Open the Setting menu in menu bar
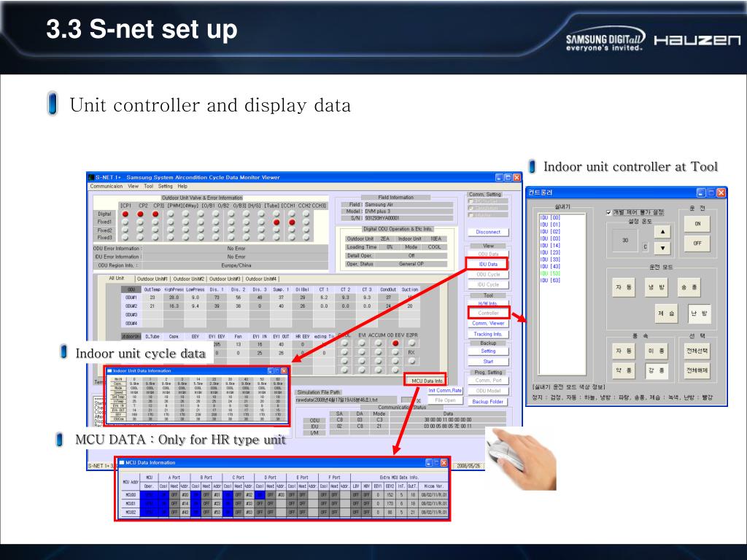The height and width of the screenshot is (560, 747). [x=166, y=186]
